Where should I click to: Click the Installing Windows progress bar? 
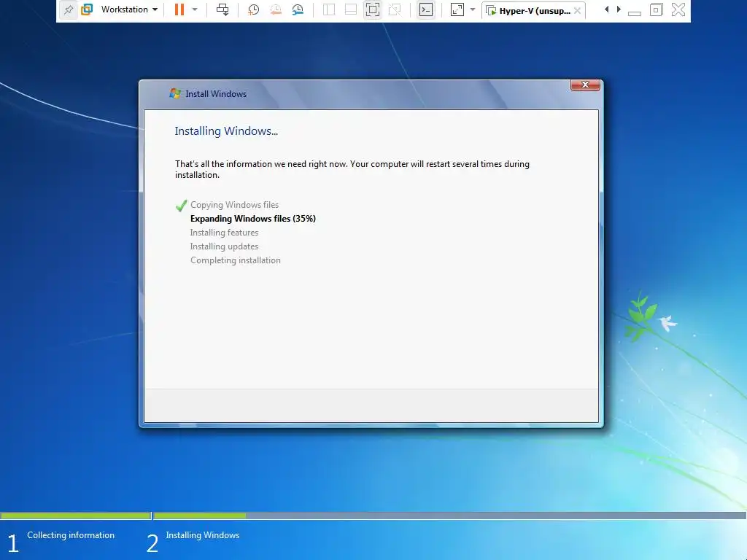pos(449,516)
